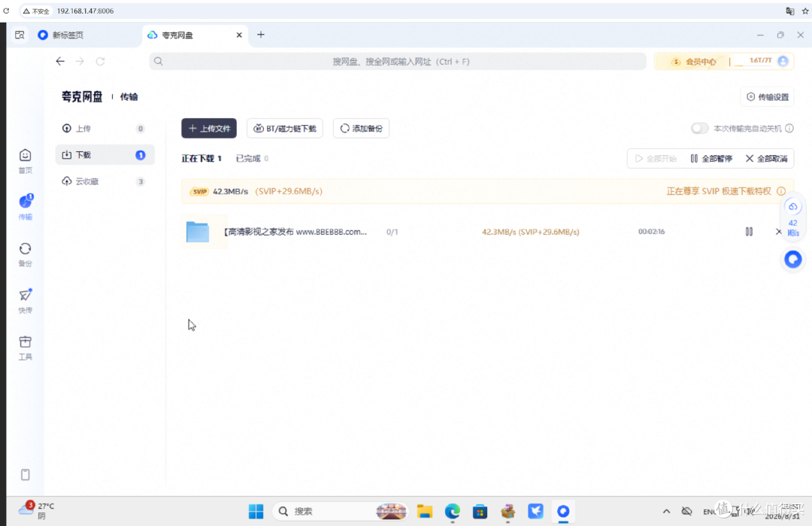Open 传输设置 transfer settings

click(x=768, y=97)
